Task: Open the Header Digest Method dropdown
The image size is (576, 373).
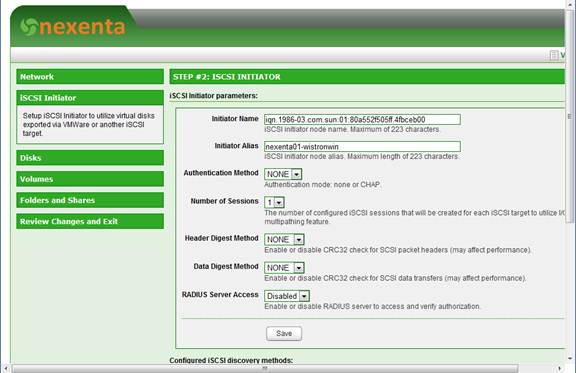Action: click(x=284, y=239)
